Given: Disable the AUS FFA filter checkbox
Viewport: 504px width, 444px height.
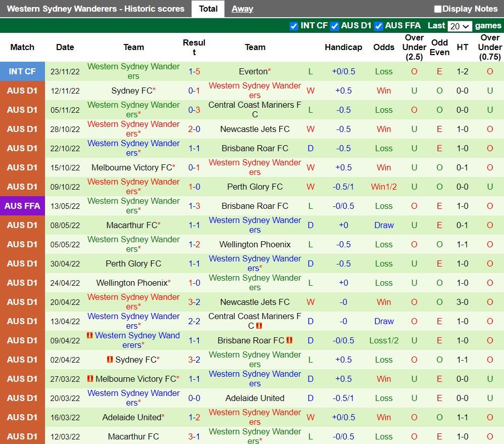Looking at the screenshot, I should point(379,26).
